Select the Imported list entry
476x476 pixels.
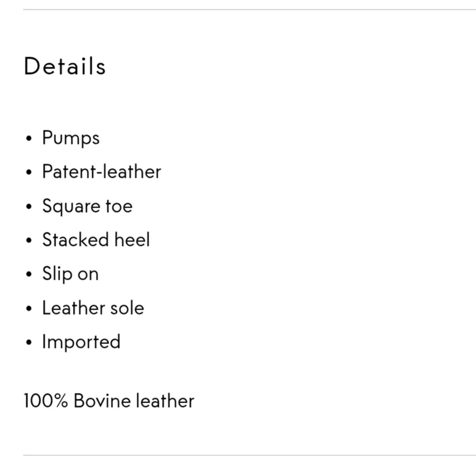point(81,342)
